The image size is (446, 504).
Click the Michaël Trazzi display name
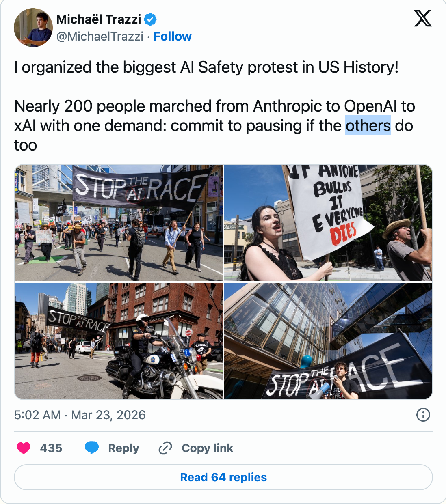point(99,19)
